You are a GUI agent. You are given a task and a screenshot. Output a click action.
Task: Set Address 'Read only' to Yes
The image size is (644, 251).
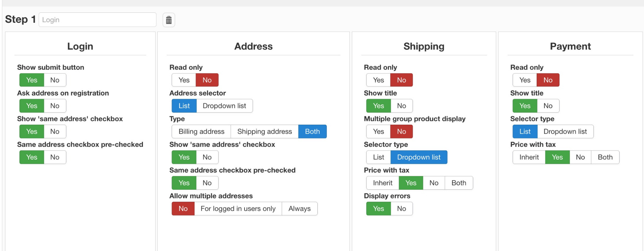(x=184, y=80)
